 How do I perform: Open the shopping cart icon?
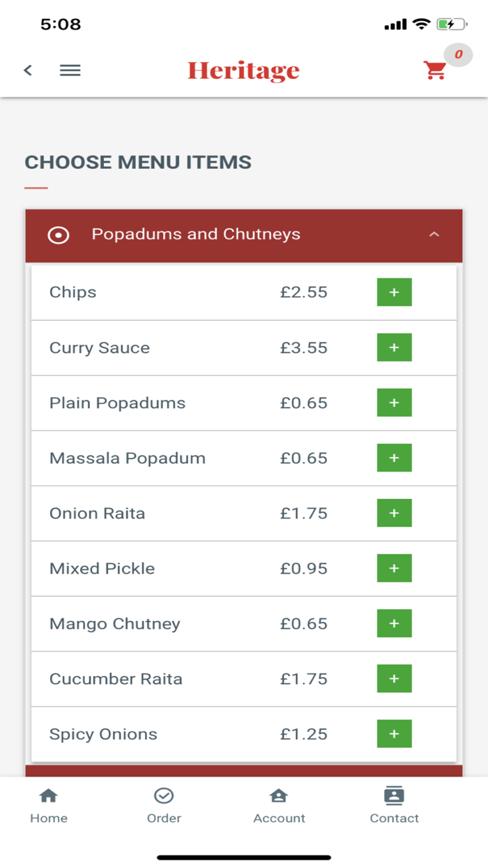435,70
